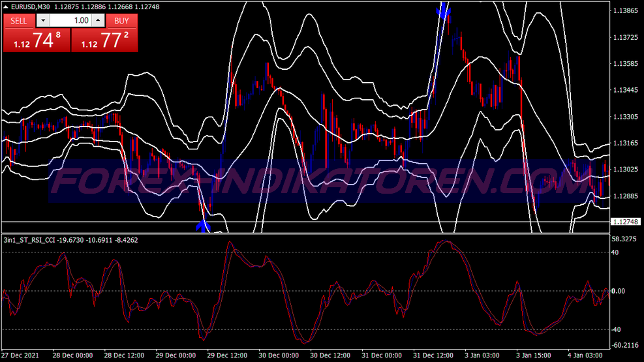Click the BUY button in one-click trading panel
Viewport: 644px width, 362px height.
point(121,20)
